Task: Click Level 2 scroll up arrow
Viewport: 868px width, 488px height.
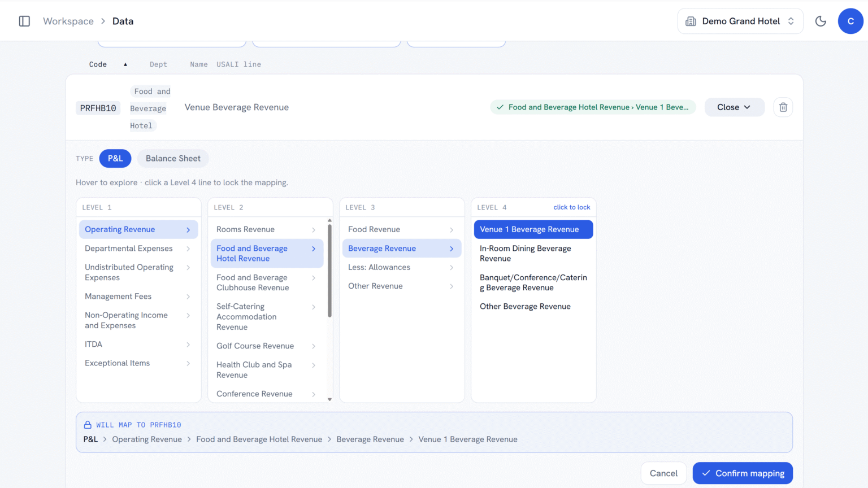Action: tap(329, 220)
